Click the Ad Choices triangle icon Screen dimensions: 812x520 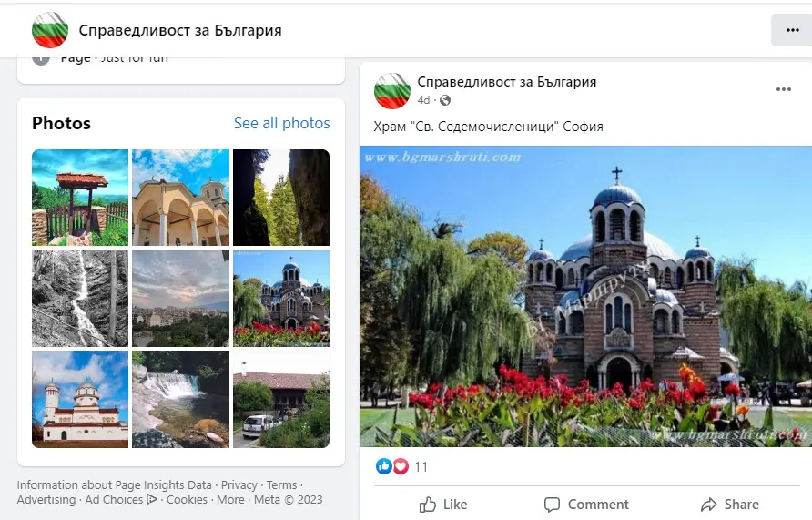click(152, 499)
